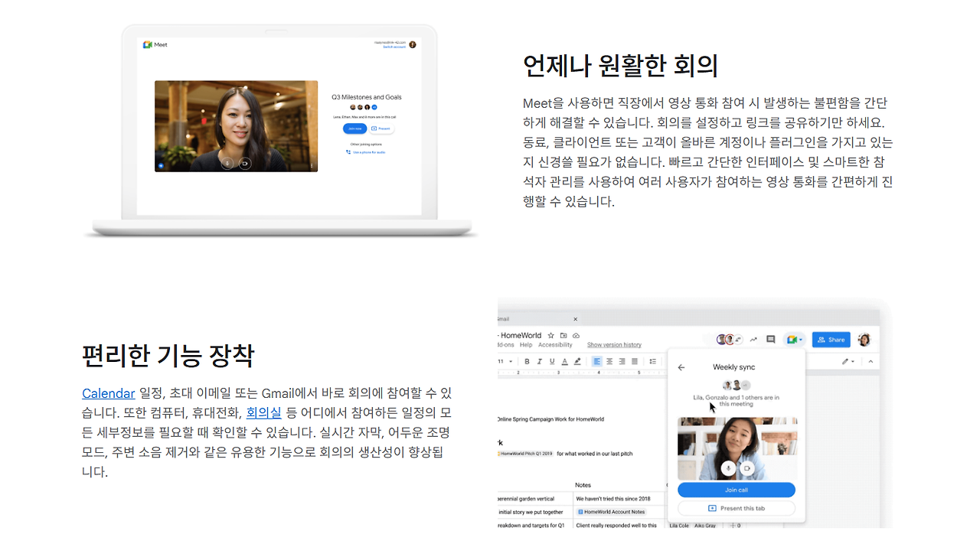Open the font size dropdown showing 11
Screen dimensions: 980x557
coord(505,361)
